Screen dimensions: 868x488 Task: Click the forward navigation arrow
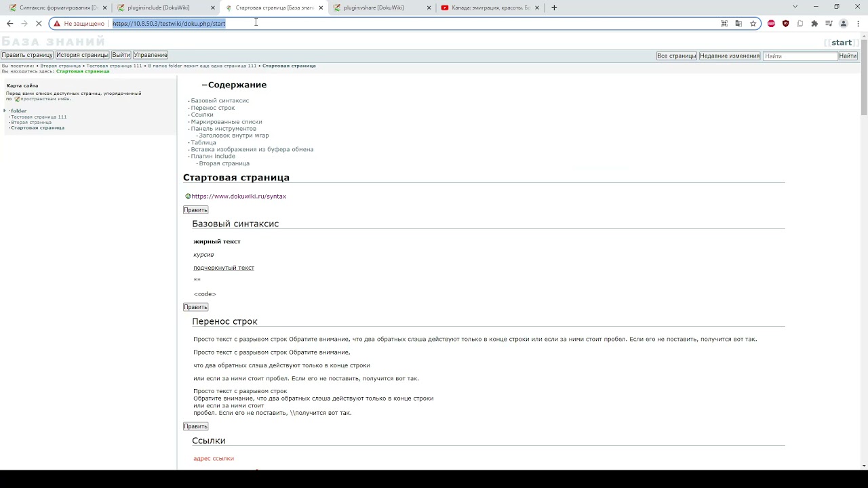pos(24,24)
